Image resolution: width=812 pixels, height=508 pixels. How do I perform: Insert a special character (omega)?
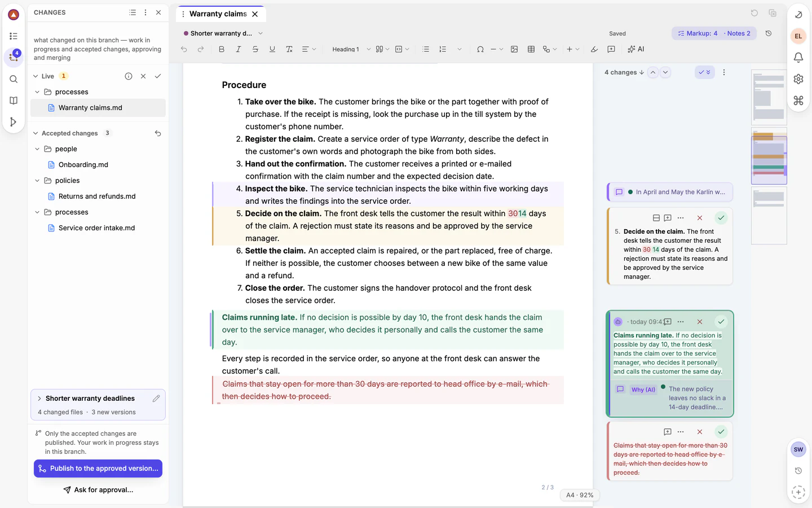(x=480, y=49)
